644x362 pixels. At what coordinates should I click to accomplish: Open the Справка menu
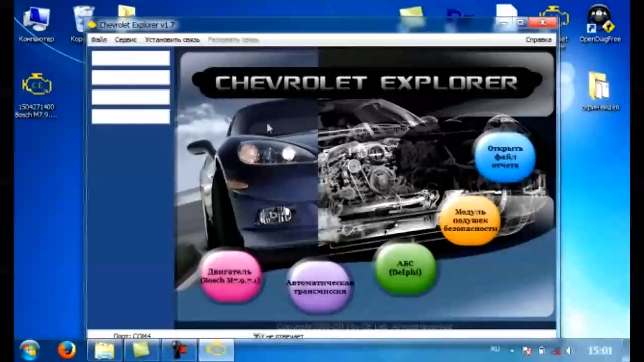(x=538, y=39)
